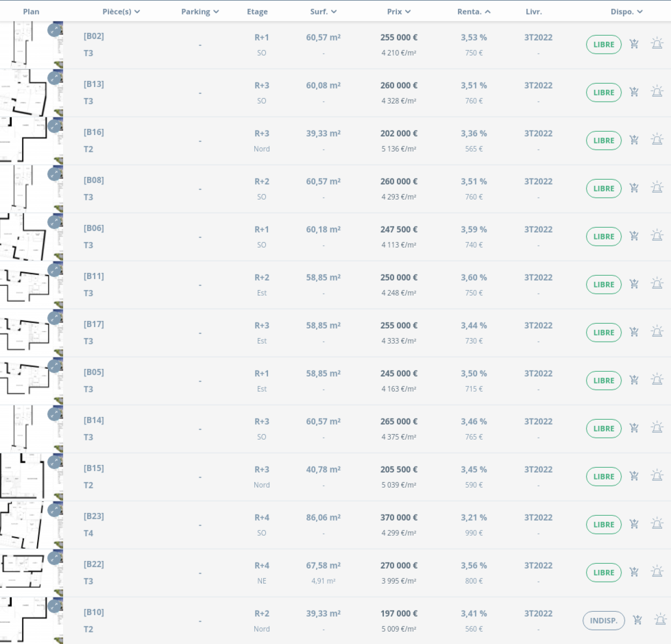The image size is (671, 644).
Task: Sort by Renta. column header
Action: click(x=474, y=12)
